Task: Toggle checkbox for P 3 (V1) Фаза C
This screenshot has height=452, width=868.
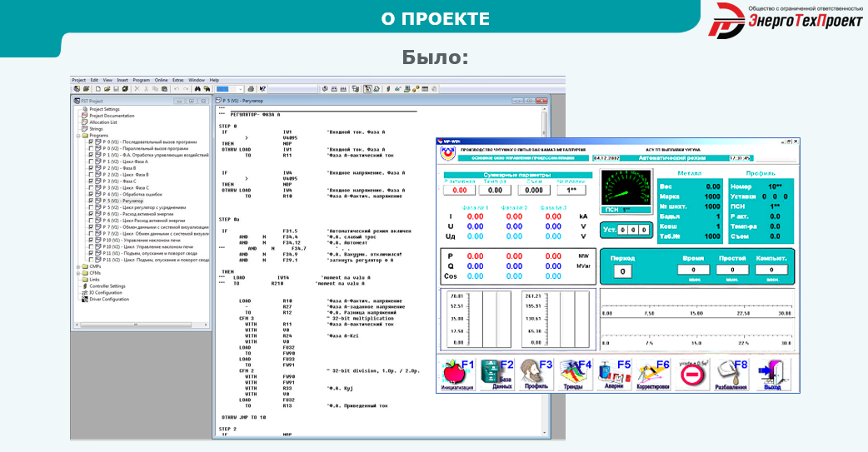Action: click(x=92, y=181)
